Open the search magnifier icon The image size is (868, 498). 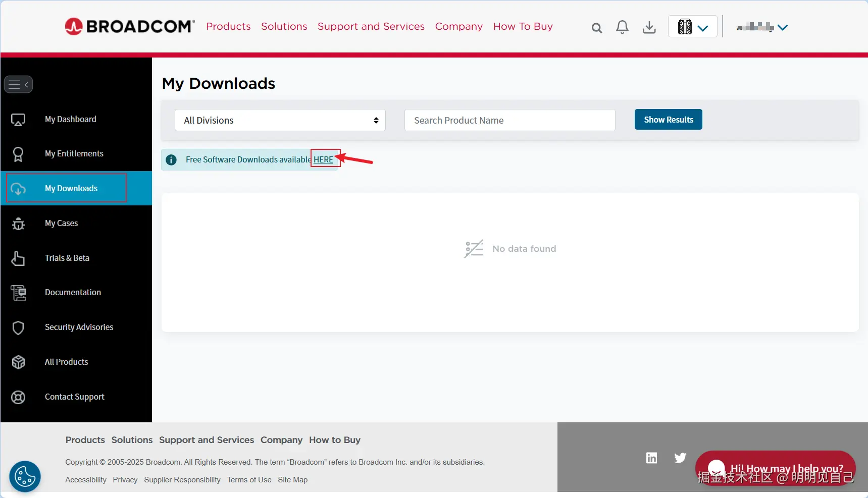point(597,28)
